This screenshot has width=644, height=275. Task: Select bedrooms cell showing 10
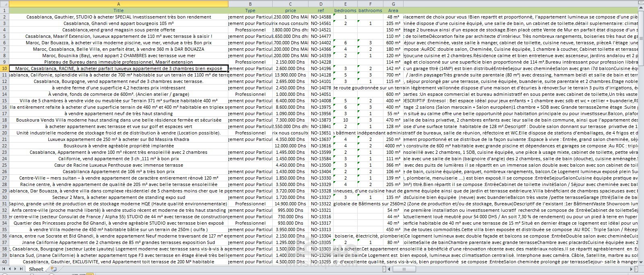coord(345,120)
